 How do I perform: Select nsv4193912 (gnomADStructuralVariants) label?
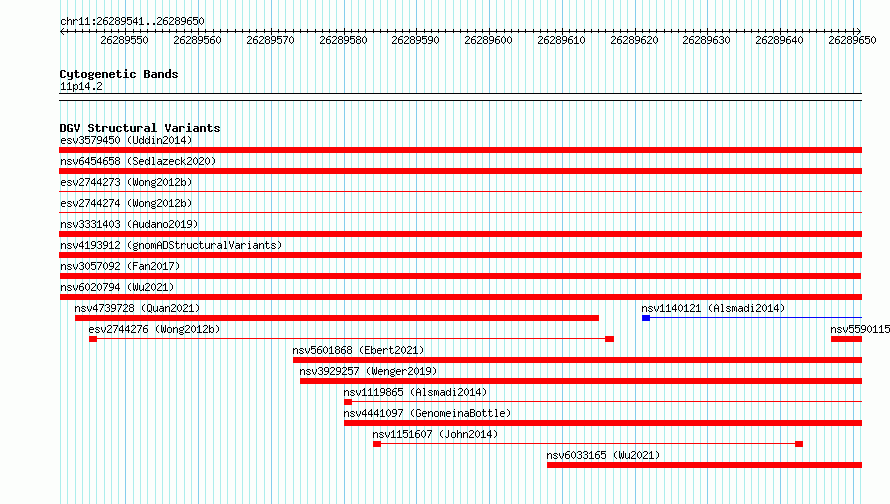(x=171, y=245)
